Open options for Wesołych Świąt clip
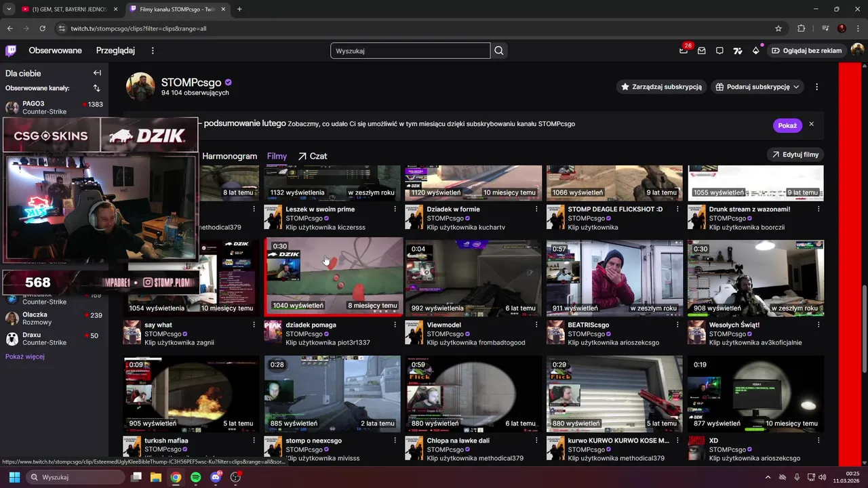Screen dimensions: 868x488 818,325
